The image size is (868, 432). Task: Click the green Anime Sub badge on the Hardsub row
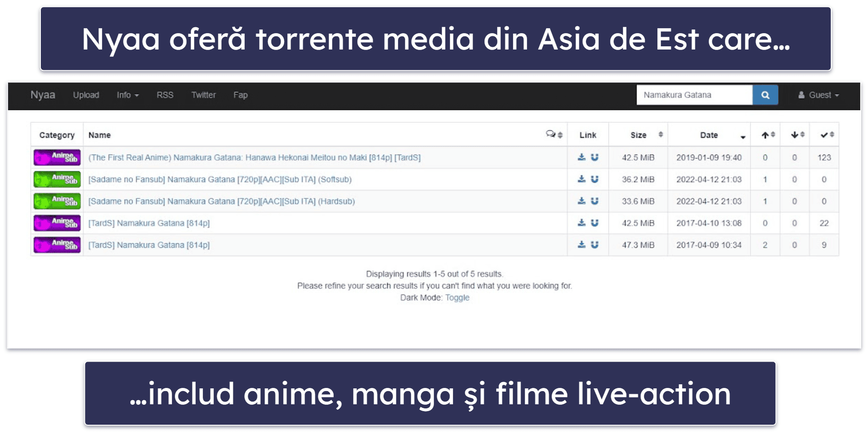click(57, 201)
